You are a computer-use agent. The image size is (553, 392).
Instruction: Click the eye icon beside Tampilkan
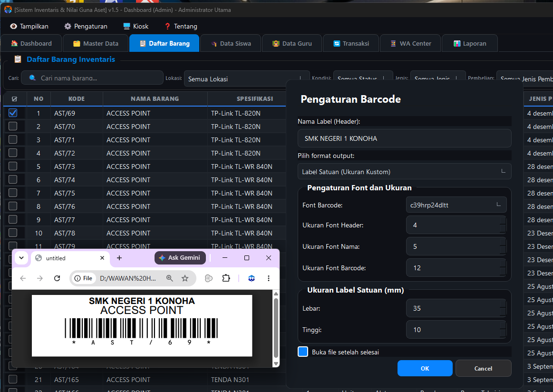pos(13,26)
